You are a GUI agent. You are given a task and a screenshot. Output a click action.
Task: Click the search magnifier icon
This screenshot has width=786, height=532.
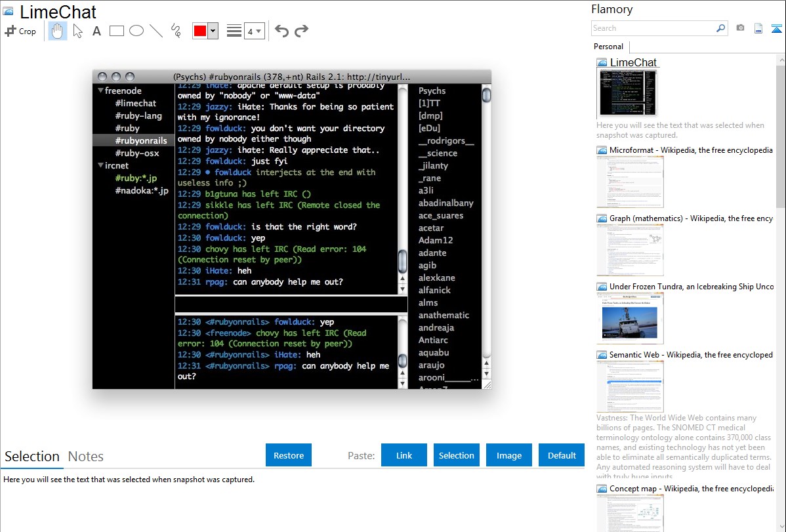coord(720,28)
